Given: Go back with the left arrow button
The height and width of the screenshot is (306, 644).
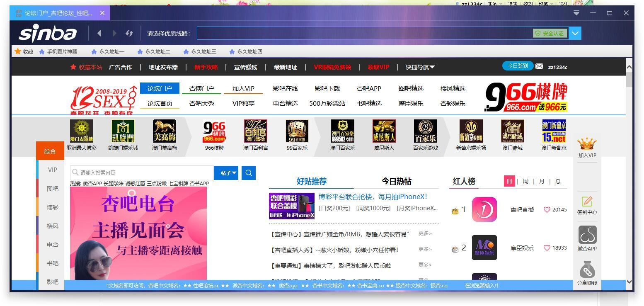Looking at the screenshot, I should click(99, 33).
